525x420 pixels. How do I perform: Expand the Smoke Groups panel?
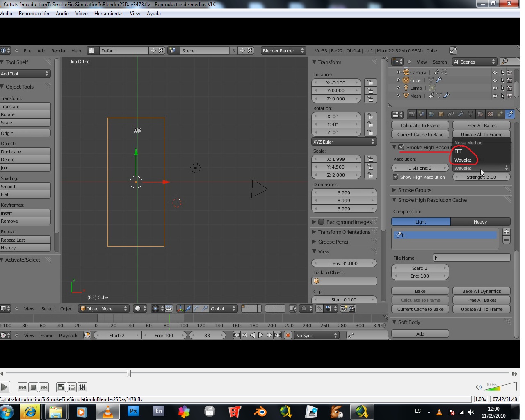pos(415,190)
